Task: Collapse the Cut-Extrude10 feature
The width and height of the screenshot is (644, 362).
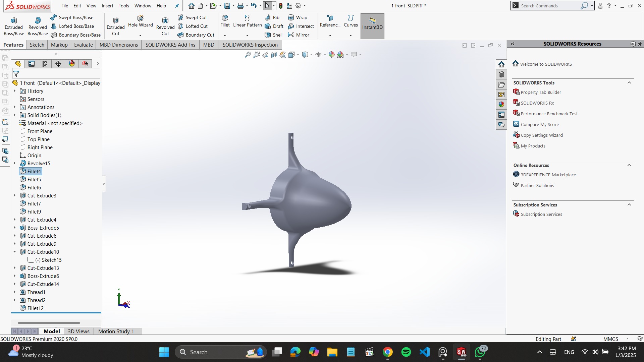Action: pos(15,252)
